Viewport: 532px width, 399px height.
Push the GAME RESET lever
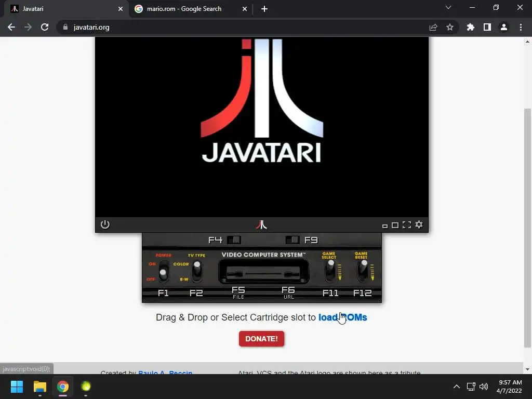coord(363,271)
